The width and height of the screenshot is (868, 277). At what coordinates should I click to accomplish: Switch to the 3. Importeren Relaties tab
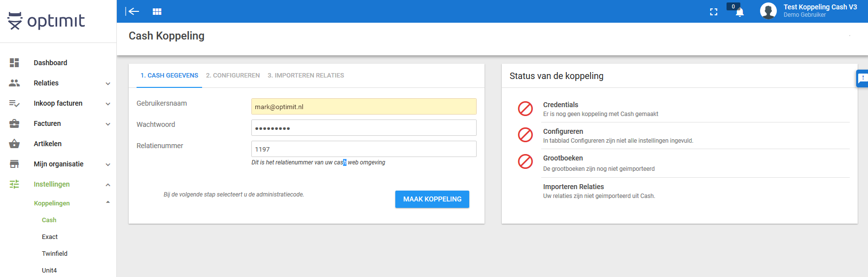pos(306,76)
